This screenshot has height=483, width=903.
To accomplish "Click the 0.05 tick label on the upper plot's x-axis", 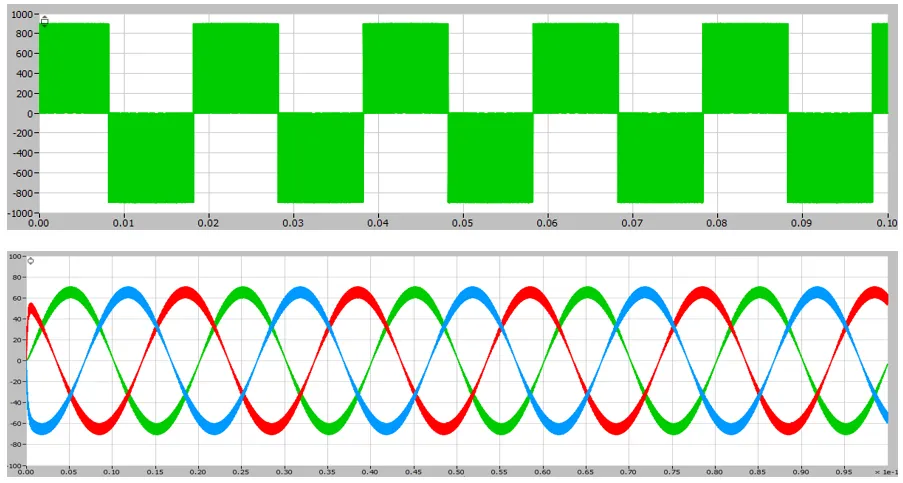I will pyautogui.click(x=462, y=222).
